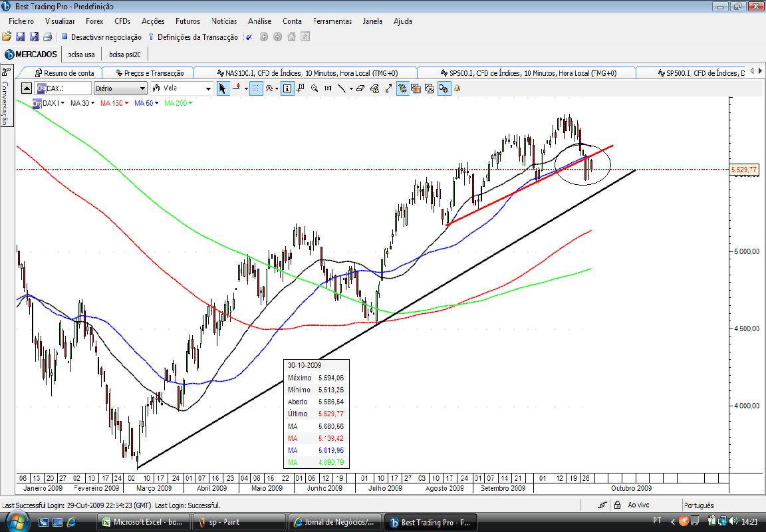Click the delete drawings warning icon
Image resolution: width=766 pixels, height=532 pixels.
pos(375,88)
